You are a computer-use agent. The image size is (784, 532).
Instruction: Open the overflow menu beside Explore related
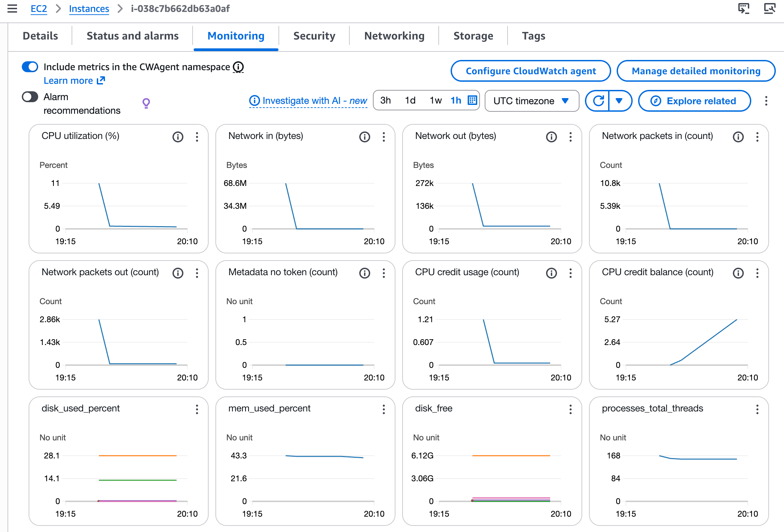766,101
